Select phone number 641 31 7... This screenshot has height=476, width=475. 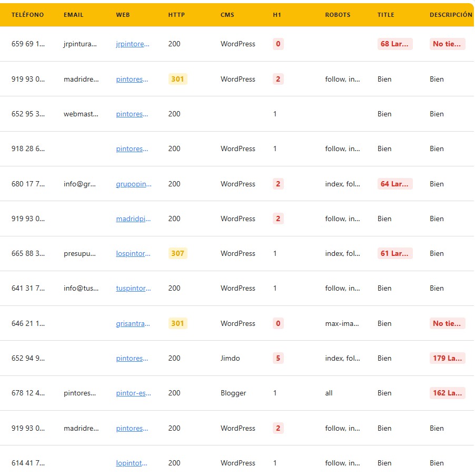click(x=28, y=289)
